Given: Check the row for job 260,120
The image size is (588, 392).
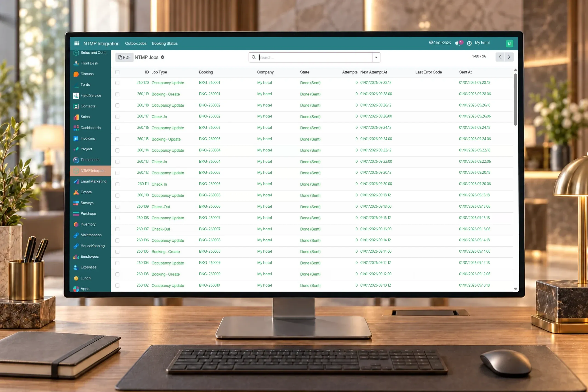Looking at the screenshot, I should 117,83.
